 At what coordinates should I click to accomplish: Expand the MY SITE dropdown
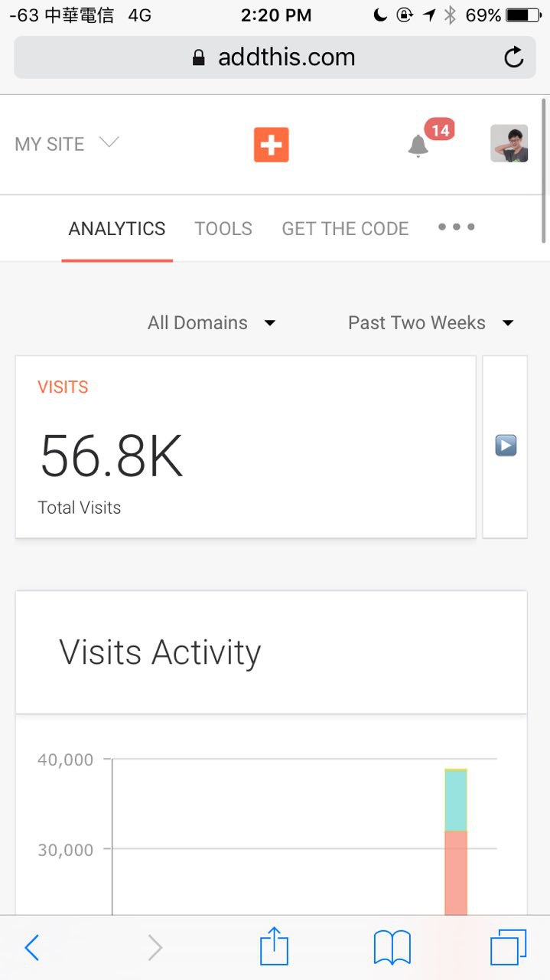[x=67, y=144]
